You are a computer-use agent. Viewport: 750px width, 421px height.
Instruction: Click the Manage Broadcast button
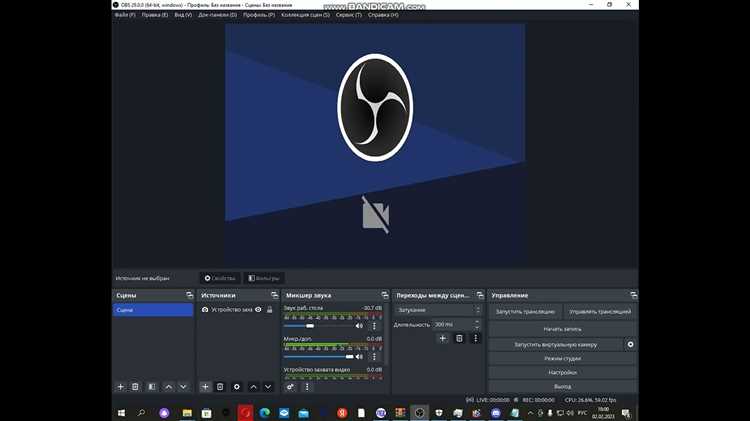point(600,311)
